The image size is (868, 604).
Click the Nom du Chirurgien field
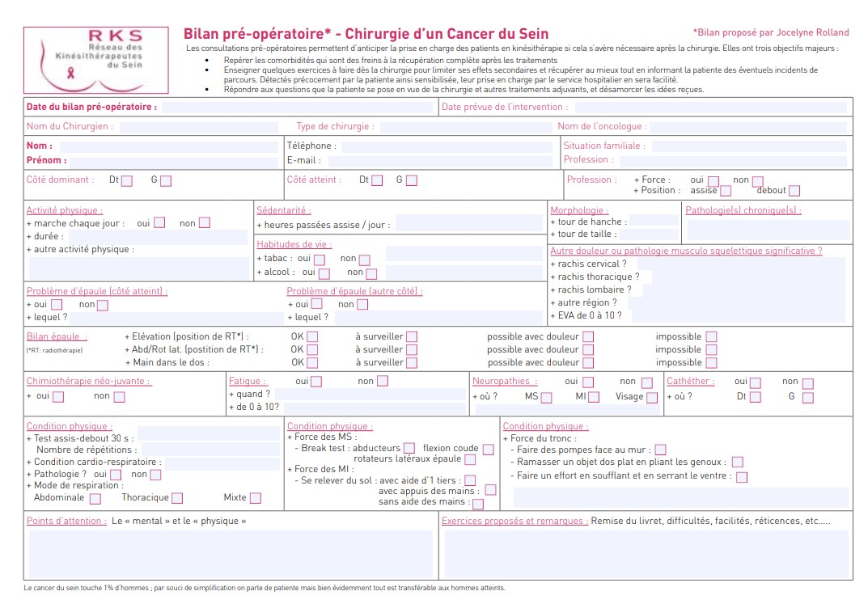tap(199, 127)
